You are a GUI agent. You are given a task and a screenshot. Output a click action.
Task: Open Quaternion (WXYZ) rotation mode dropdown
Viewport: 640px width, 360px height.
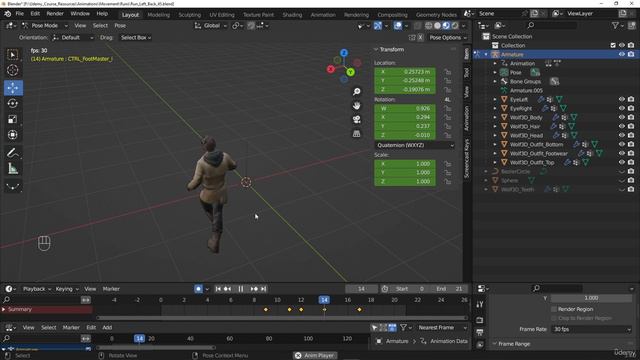tap(414, 145)
